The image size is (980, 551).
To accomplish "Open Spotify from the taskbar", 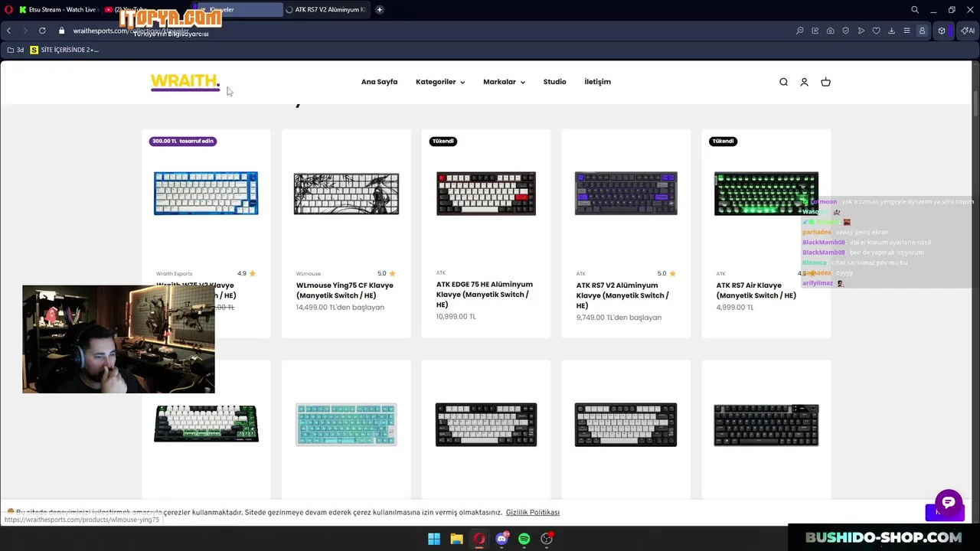I will [x=524, y=539].
